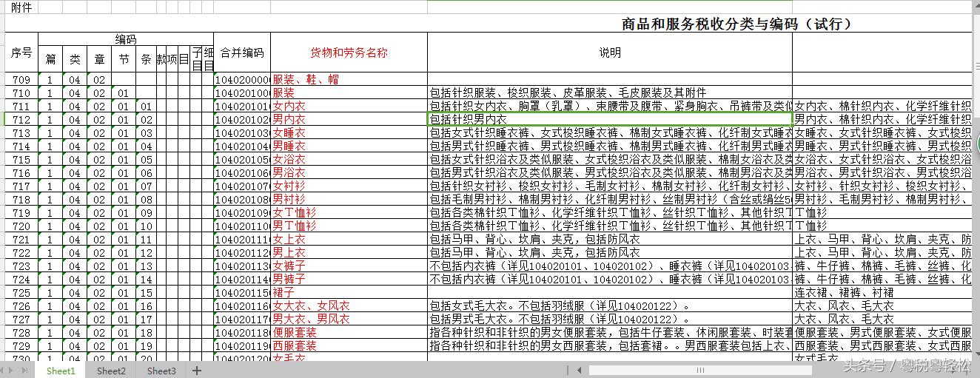Add a new sheet with the plus button
The image size is (980, 378).
(x=196, y=371)
